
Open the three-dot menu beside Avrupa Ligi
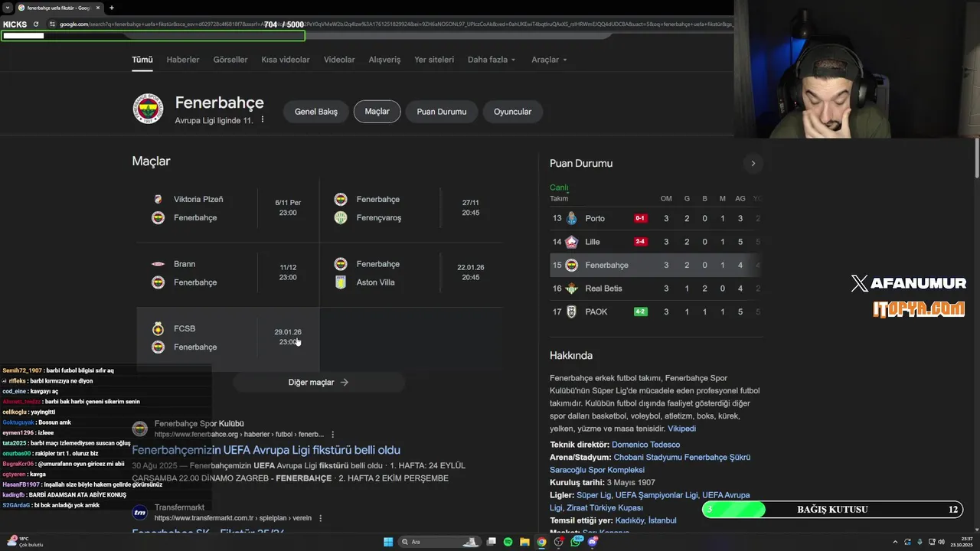(x=263, y=120)
